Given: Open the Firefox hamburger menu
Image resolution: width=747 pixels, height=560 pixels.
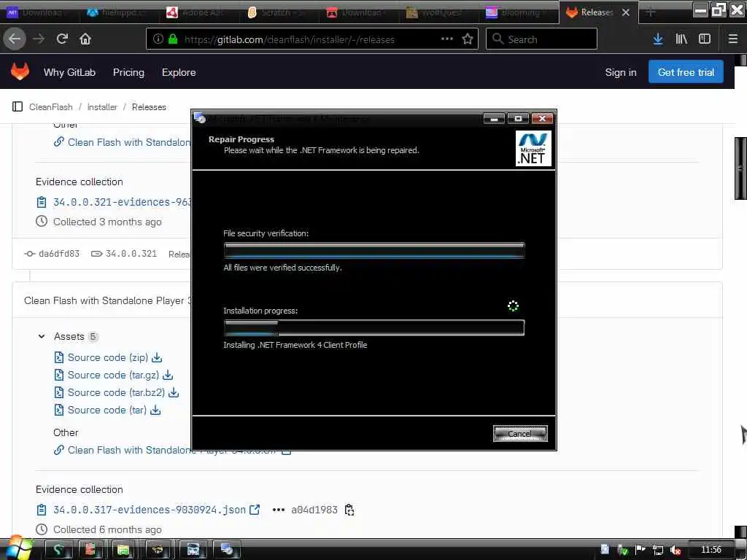Looking at the screenshot, I should (x=733, y=39).
